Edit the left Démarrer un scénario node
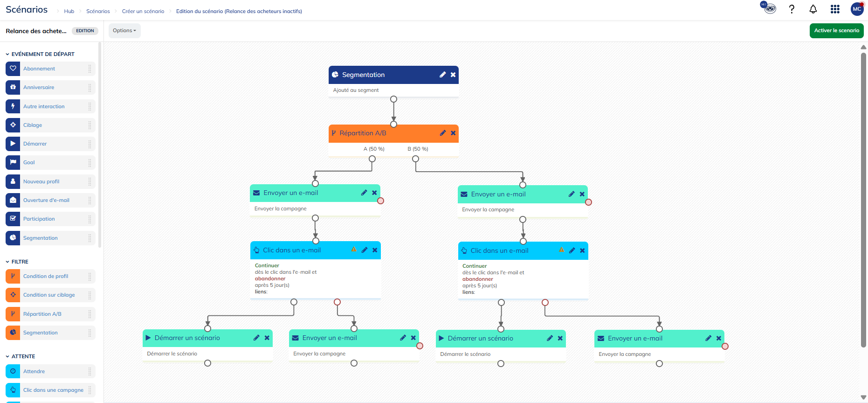Screen dimensions: 868x403 [x=256, y=338]
